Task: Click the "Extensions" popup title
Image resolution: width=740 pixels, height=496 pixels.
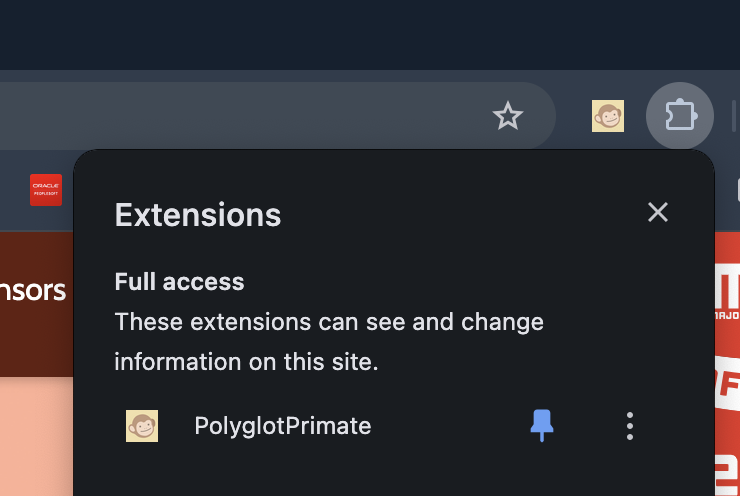Action: click(198, 214)
